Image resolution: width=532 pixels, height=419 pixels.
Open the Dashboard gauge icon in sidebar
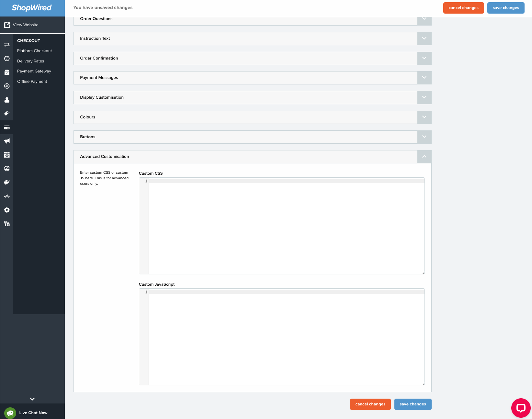tap(7, 59)
